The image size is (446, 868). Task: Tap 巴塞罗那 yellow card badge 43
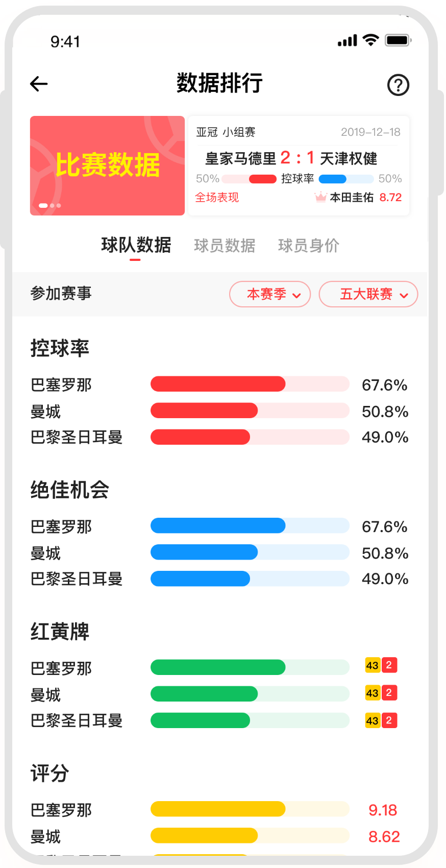[373, 665]
